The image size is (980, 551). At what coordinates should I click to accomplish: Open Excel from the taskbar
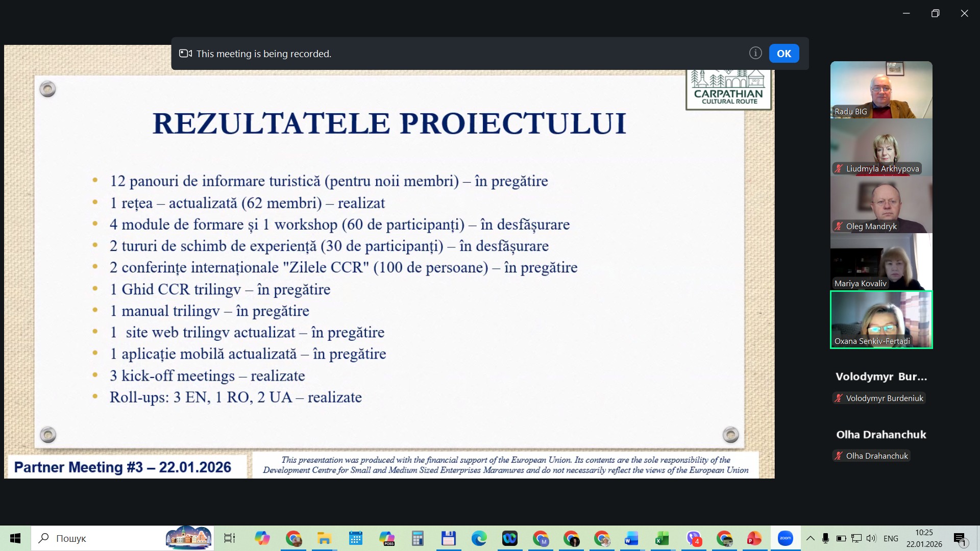[662, 538]
